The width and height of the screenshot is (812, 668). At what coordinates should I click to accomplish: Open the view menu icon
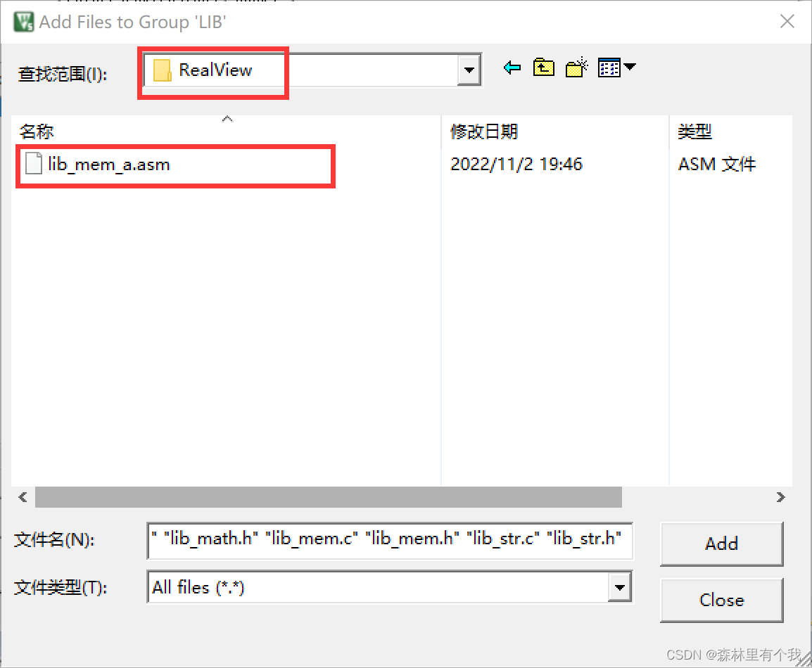click(x=609, y=68)
